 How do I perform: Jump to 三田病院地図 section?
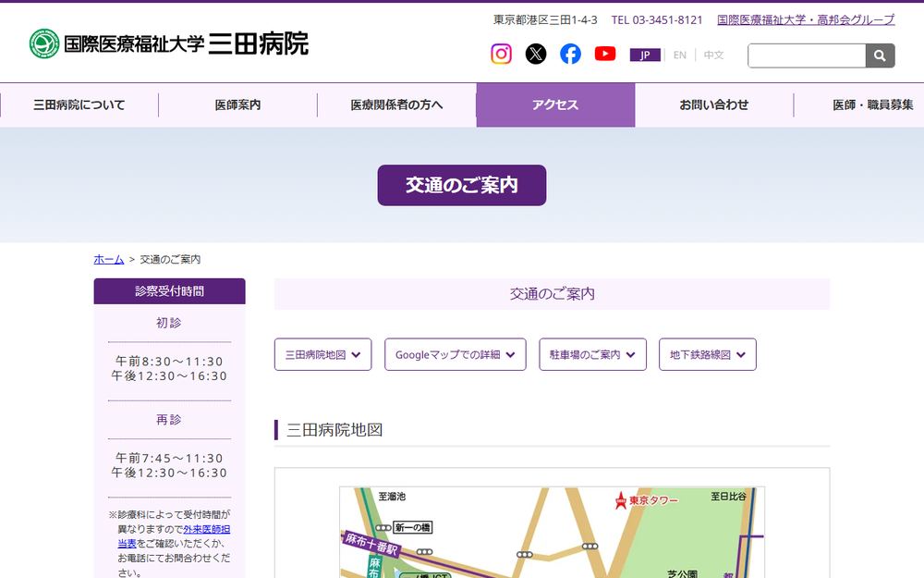pyautogui.click(x=322, y=354)
